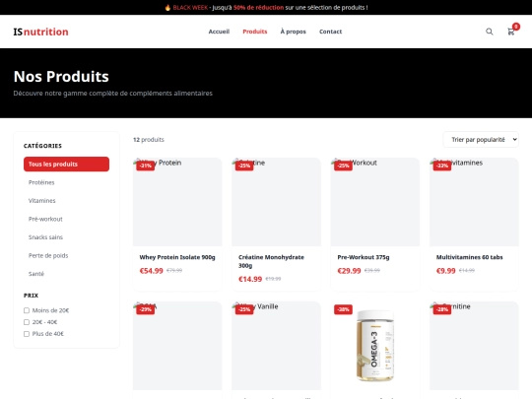The height and width of the screenshot is (399, 532).
Task: Filter by Perte de poids category
Action: [x=67, y=255]
